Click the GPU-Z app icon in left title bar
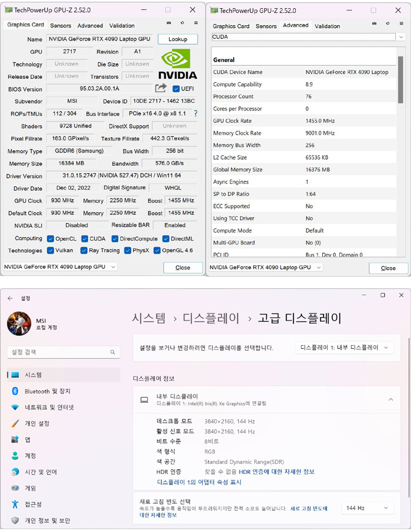 click(8, 10)
